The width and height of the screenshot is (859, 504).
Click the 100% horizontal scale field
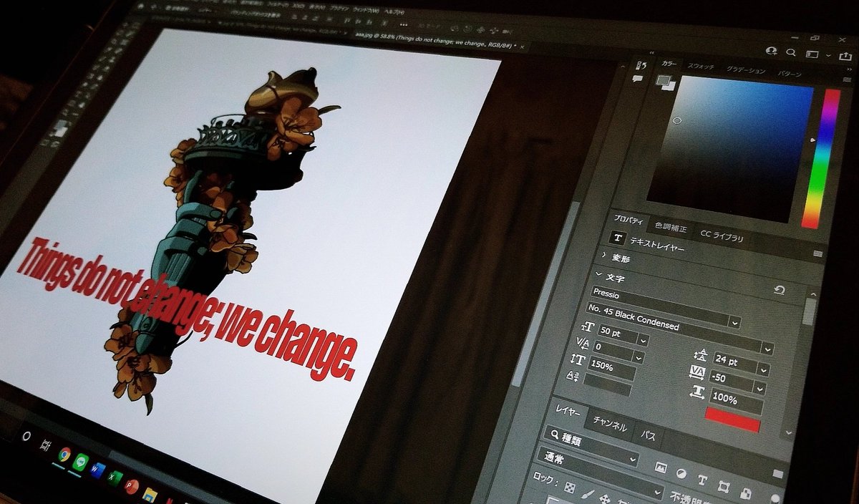(737, 402)
